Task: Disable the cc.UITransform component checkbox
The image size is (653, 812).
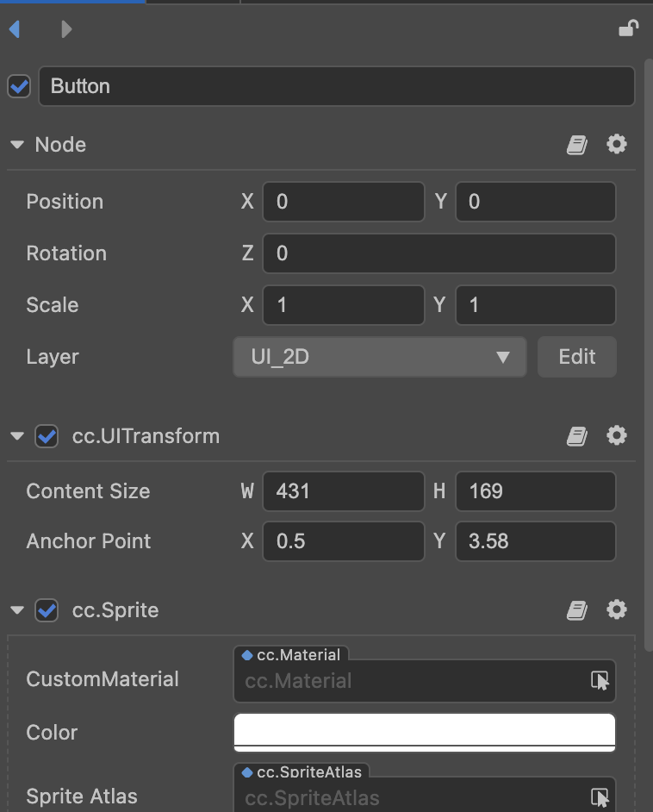Action: pos(47,436)
